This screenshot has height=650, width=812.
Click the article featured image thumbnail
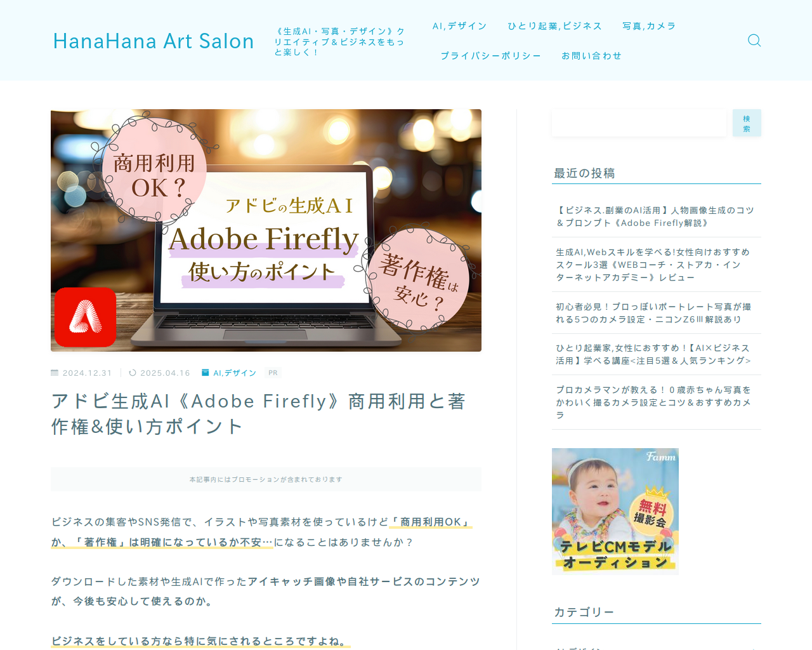coord(266,230)
